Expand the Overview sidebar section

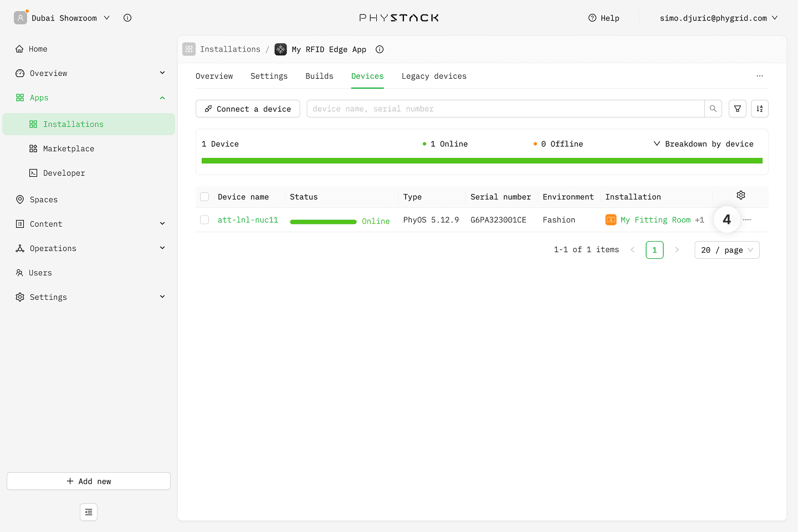[x=162, y=73]
